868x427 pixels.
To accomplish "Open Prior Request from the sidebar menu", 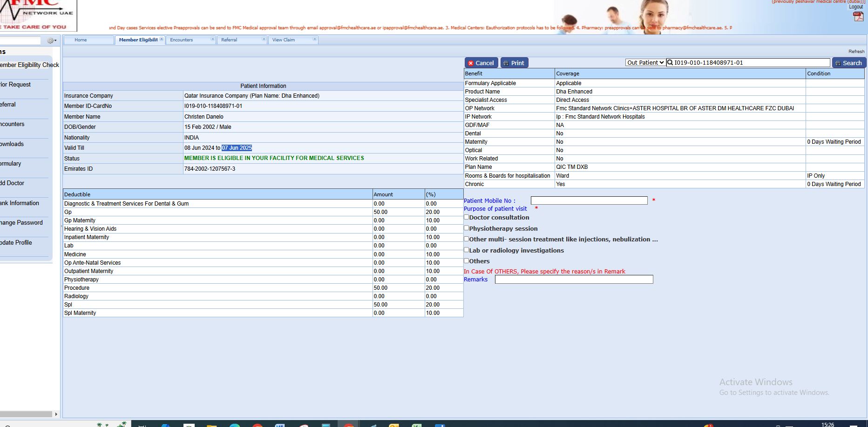I will [x=16, y=85].
